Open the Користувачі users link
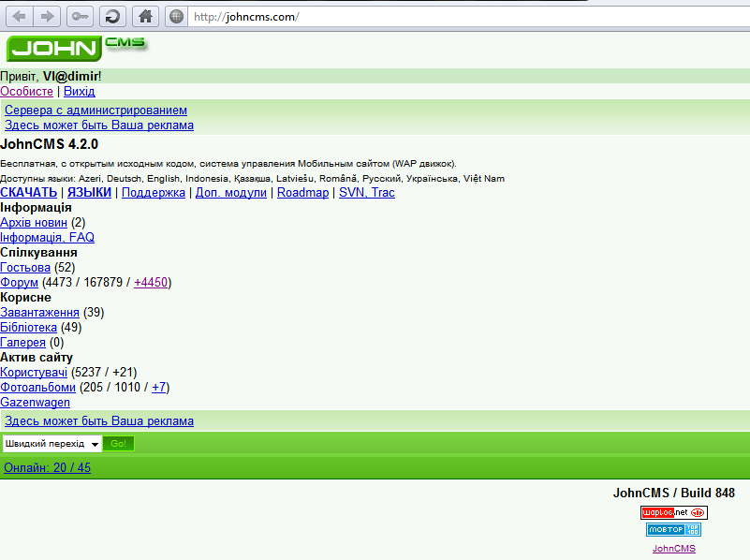 pyautogui.click(x=34, y=372)
